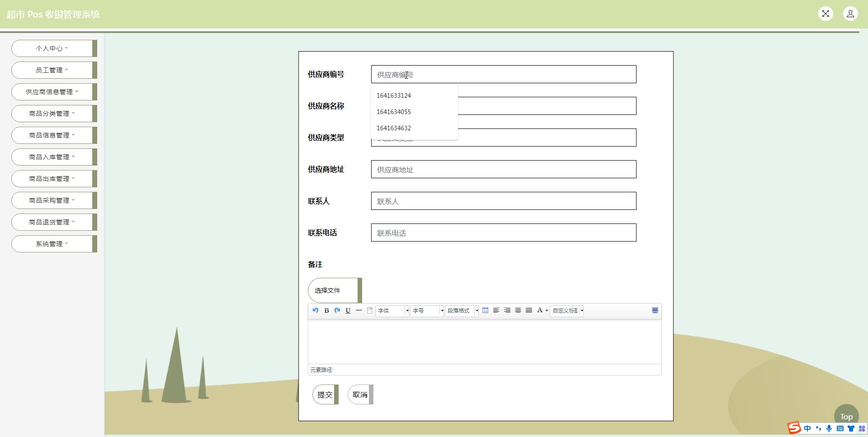This screenshot has width=868, height=437.
Task: Expand the 系统管理 menu
Action: pyautogui.click(x=54, y=244)
